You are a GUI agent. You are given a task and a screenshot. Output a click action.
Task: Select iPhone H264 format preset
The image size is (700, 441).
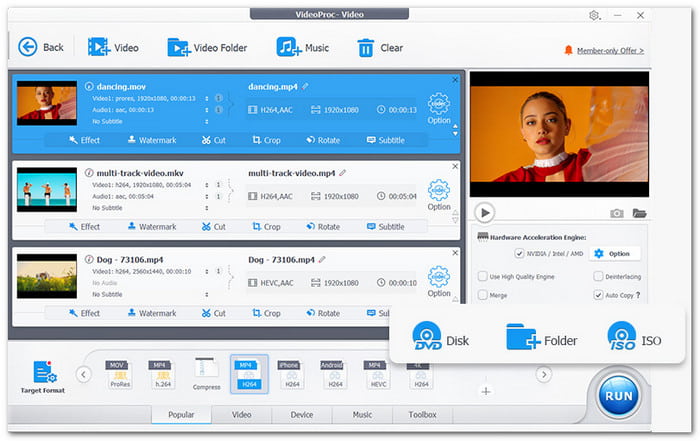tap(292, 374)
